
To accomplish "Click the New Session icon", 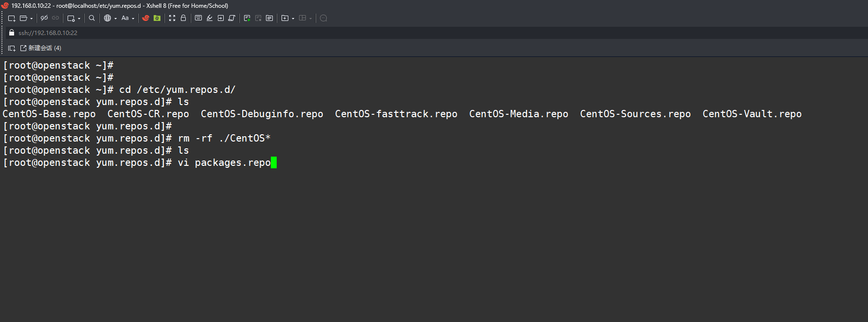I will coord(12,18).
